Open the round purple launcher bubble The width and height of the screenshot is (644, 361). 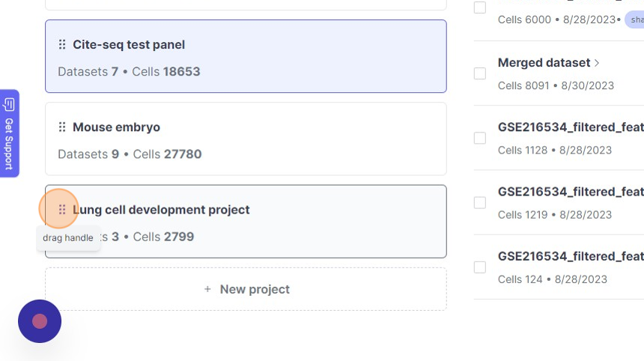click(x=40, y=321)
